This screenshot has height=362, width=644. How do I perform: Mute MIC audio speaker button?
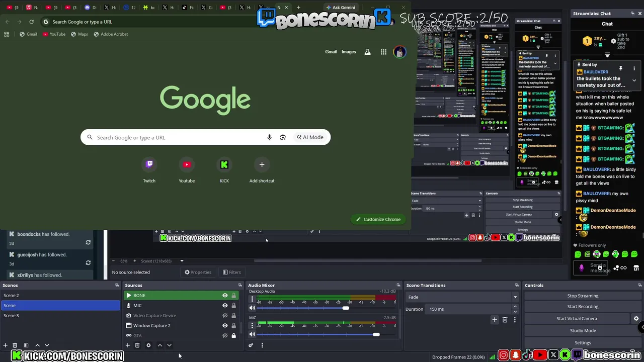(252, 334)
